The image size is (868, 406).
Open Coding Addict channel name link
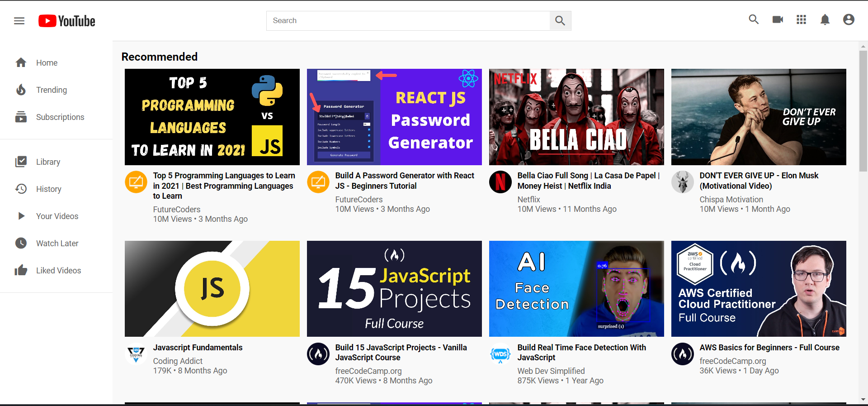(178, 361)
